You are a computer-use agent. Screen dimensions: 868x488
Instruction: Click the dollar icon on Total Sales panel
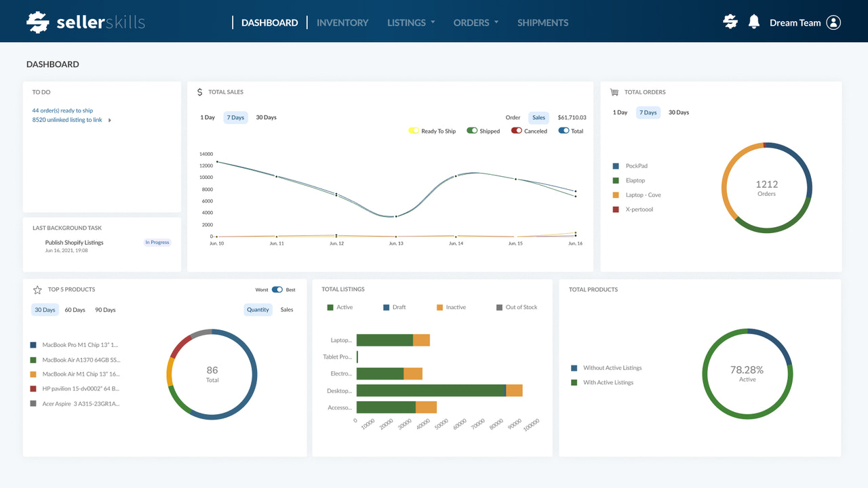click(199, 91)
